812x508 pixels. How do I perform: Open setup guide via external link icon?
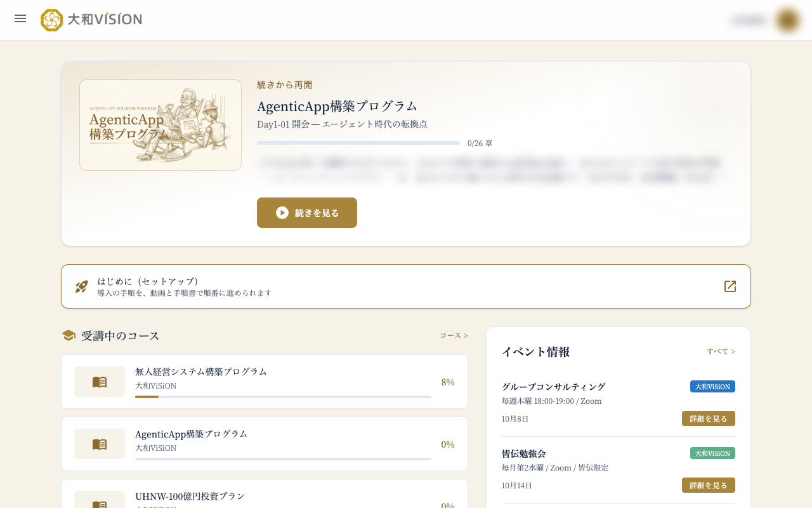(730, 286)
